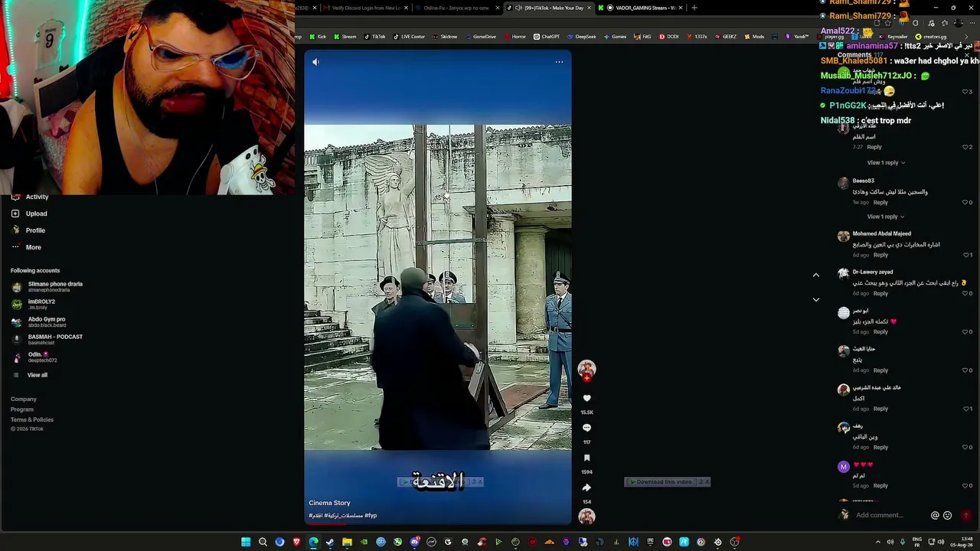Open Upload in TikTok sidebar
This screenshot has width=980, height=551.
(30, 214)
